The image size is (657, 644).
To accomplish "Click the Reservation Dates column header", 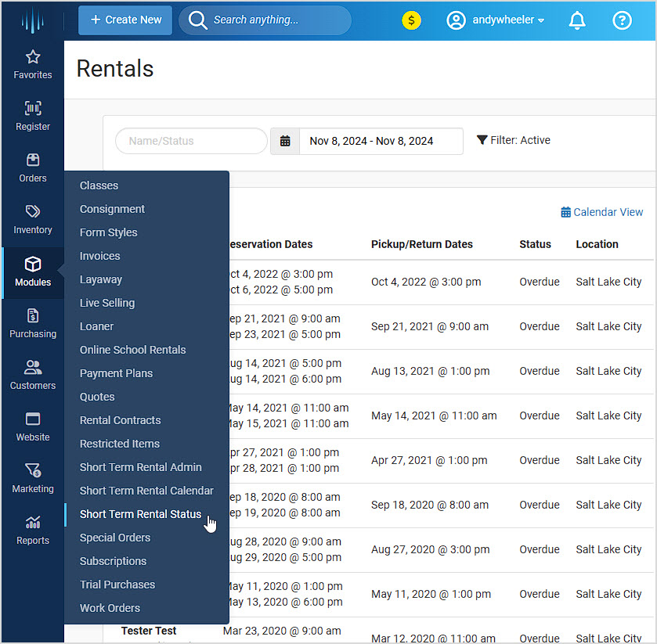I will pos(271,244).
